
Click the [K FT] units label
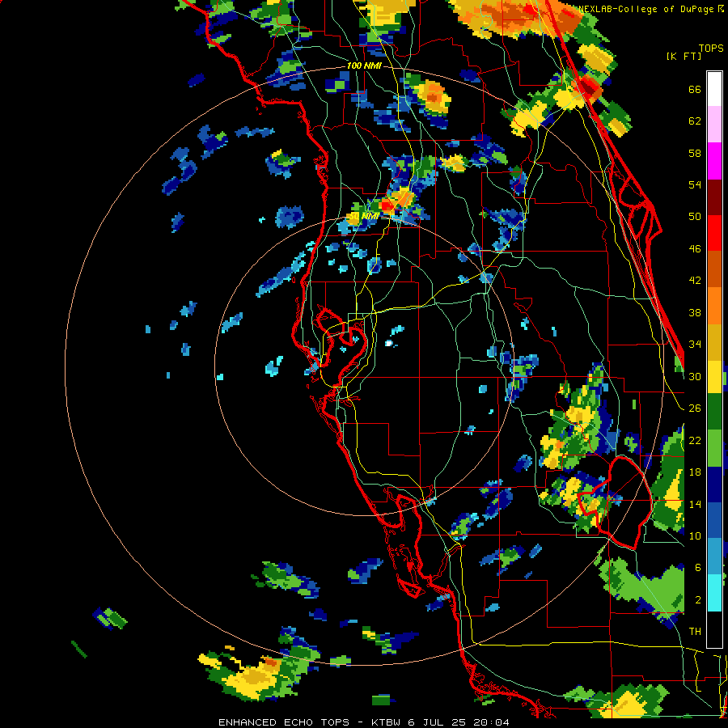684,56
